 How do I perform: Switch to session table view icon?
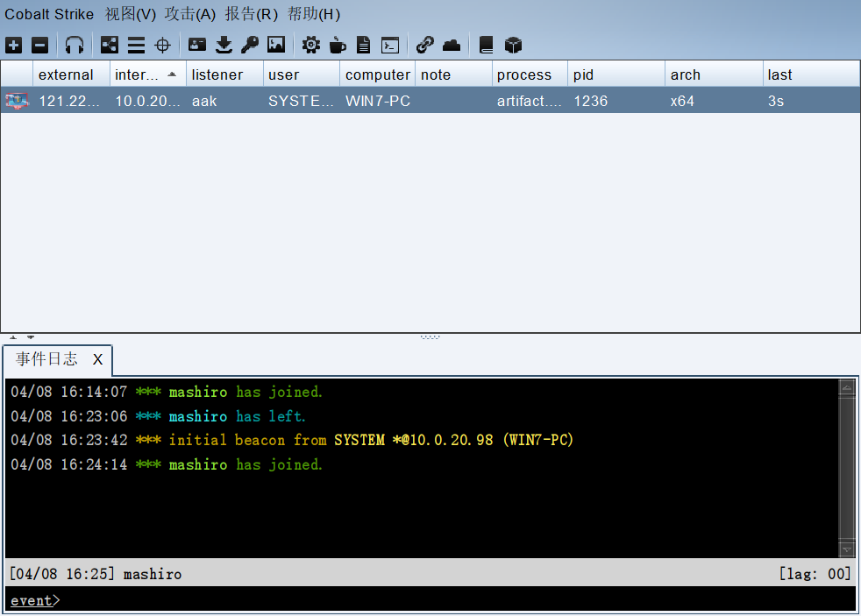click(x=136, y=45)
